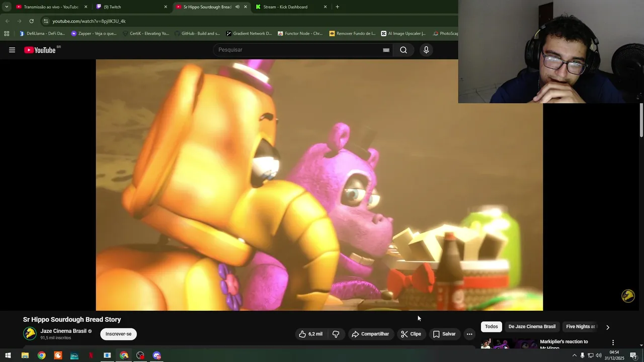Open the YouTube hamburger guide menu
This screenshot has width=644, height=362.
tap(12, 50)
